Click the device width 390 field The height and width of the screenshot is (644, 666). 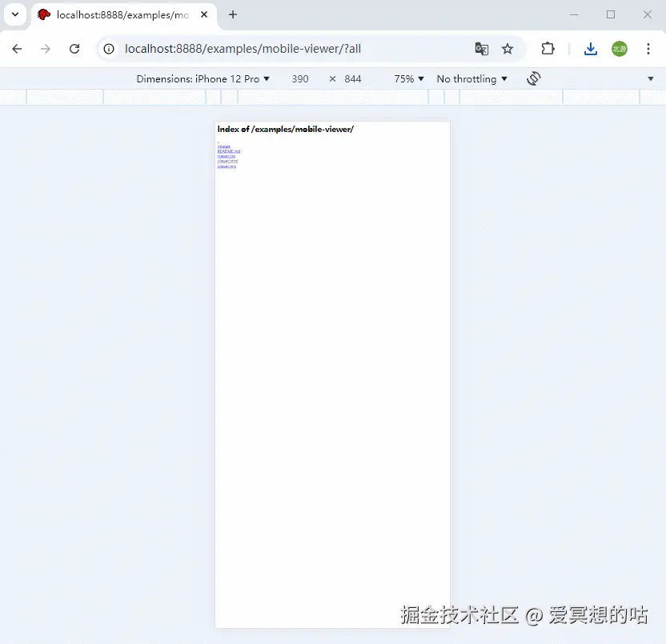pos(300,78)
